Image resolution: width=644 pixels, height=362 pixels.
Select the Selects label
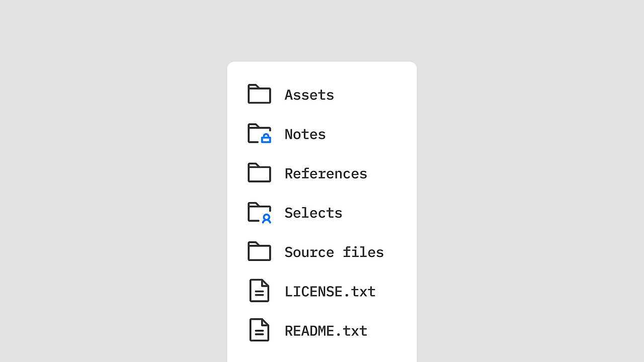(x=313, y=213)
